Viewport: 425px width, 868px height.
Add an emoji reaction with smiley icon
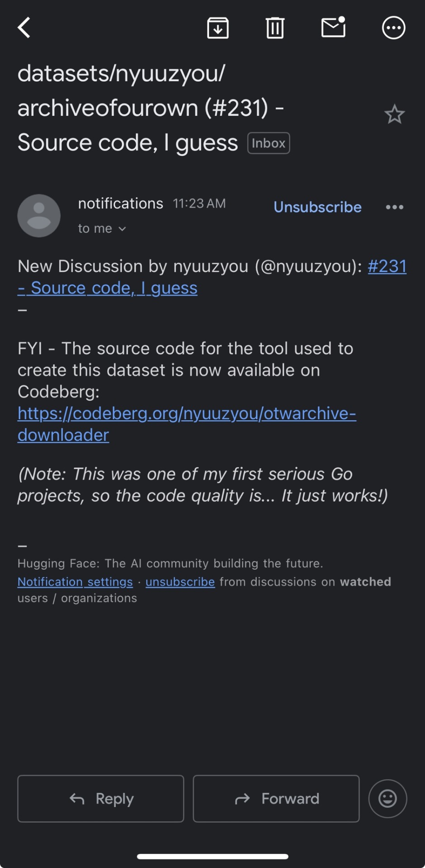click(x=387, y=799)
